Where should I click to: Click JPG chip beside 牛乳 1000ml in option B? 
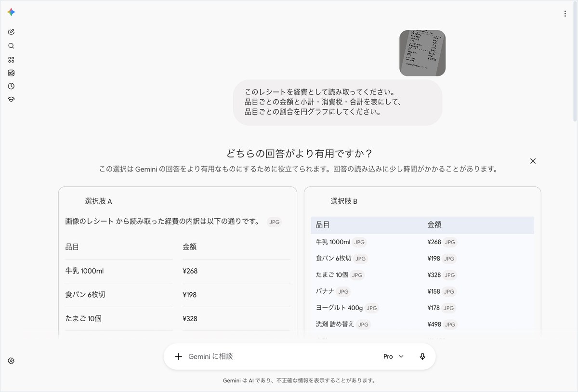(359, 242)
